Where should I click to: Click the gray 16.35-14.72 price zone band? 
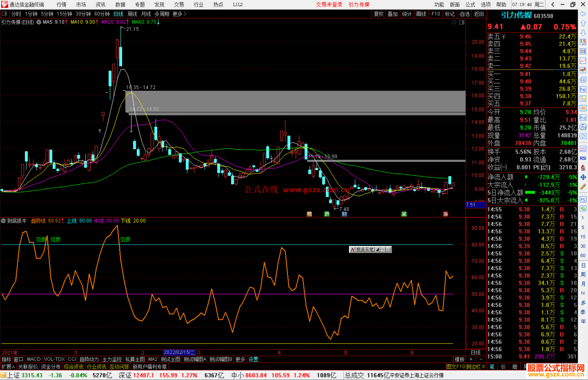295,101
